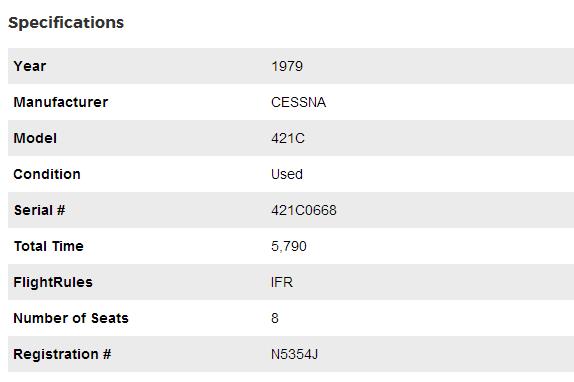The width and height of the screenshot is (574, 382).
Task: Click the serial number 421C0668
Action: point(304,210)
